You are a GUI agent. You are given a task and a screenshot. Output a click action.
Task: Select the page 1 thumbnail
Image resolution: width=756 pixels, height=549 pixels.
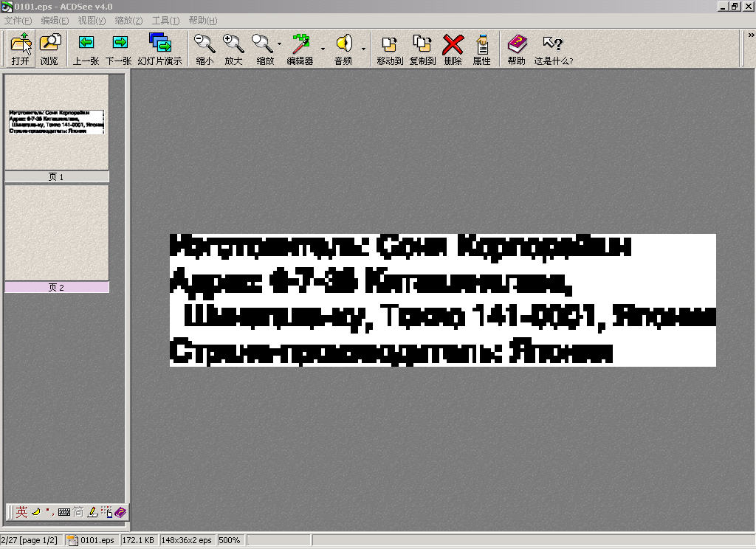tap(56, 122)
